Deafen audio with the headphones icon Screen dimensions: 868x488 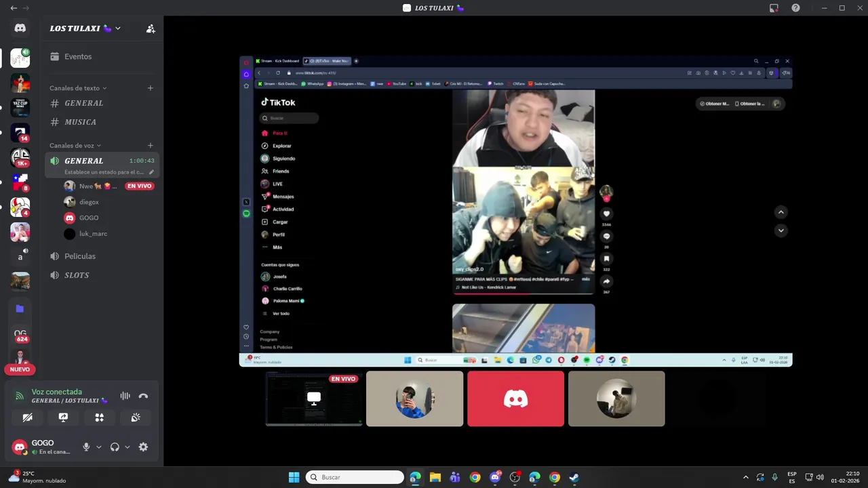(115, 447)
